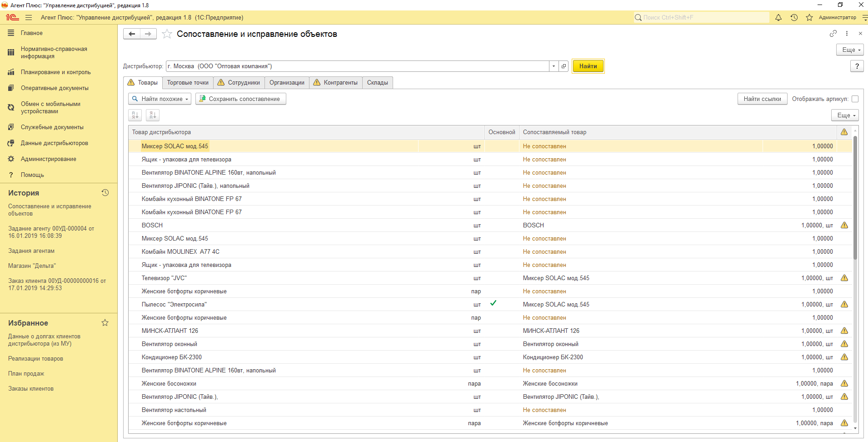Click warning icon in МИНСК-АТЛАНТ 126 row

844,331
